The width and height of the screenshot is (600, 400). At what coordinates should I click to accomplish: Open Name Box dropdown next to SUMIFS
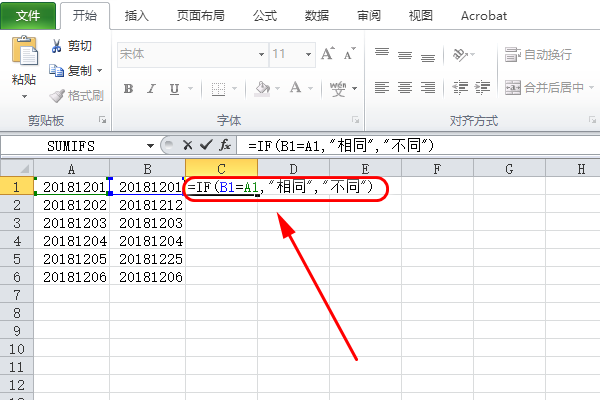click(x=150, y=146)
